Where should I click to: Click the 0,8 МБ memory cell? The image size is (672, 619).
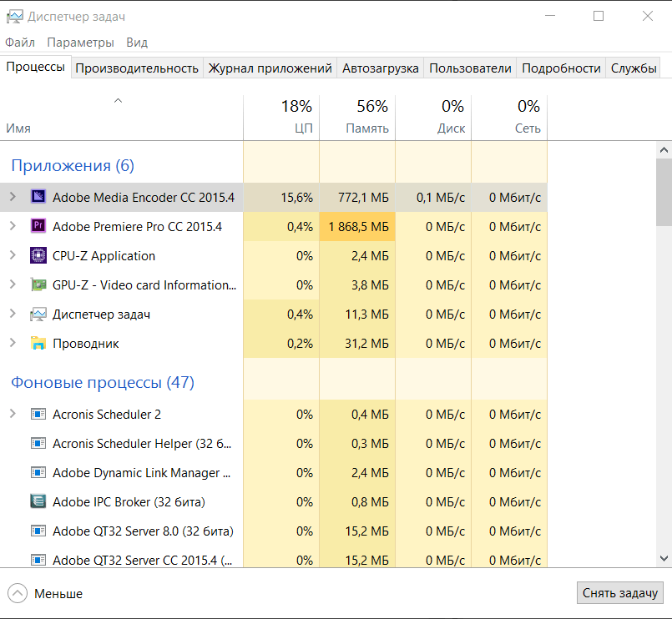pyautogui.click(x=357, y=501)
